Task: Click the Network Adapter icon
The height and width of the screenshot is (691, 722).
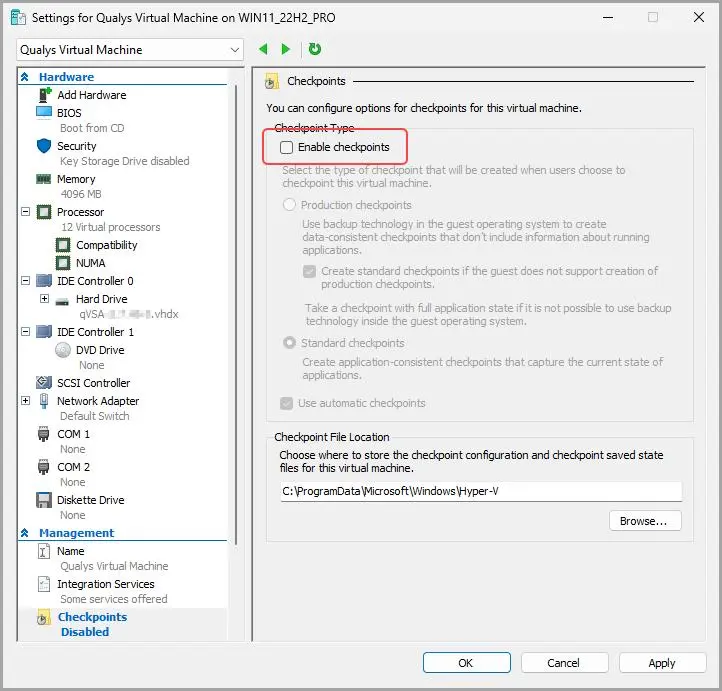Action: pos(44,401)
